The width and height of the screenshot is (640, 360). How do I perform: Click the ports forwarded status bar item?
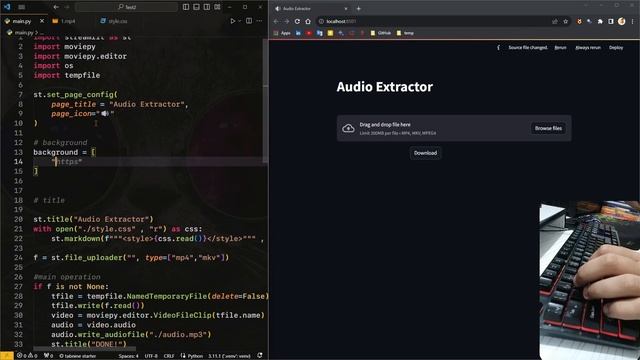pyautogui.click(x=49, y=356)
